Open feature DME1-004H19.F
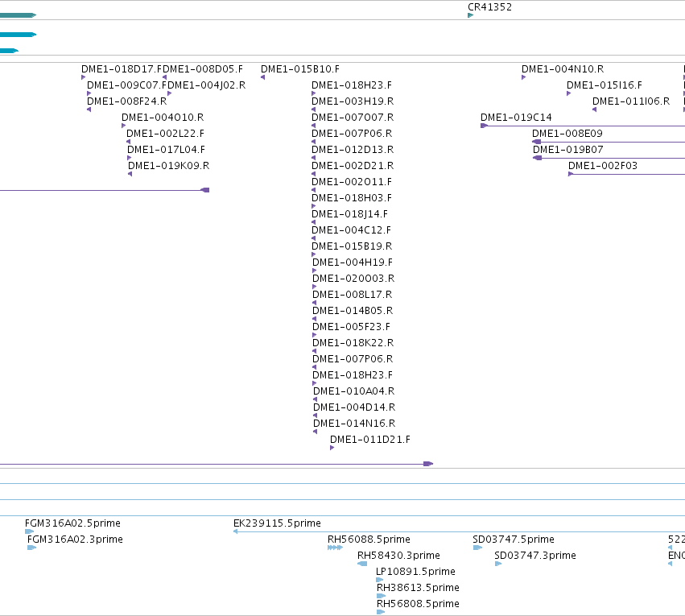The height and width of the screenshot is (616, 685). pos(353,263)
